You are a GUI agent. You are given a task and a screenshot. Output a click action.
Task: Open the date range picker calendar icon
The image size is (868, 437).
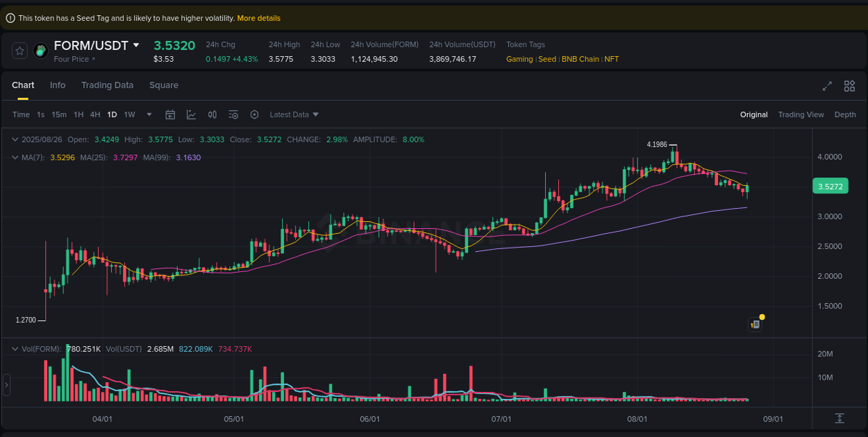(170, 114)
